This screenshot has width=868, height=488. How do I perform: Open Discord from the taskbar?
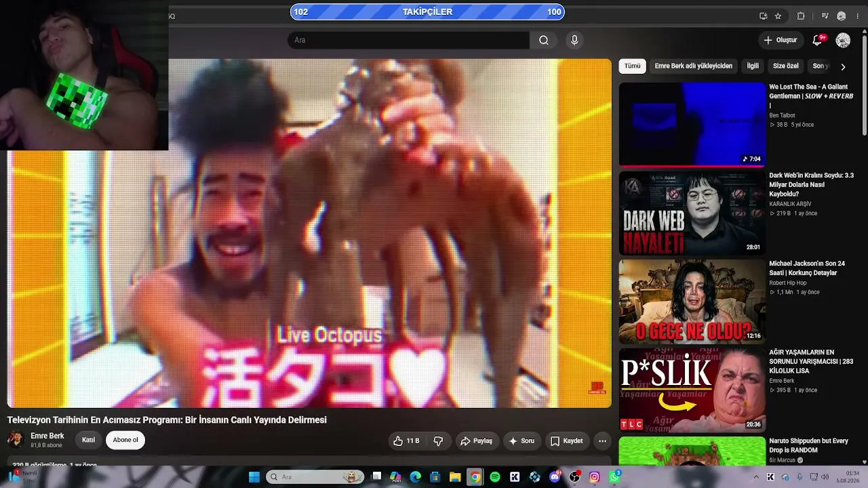[x=555, y=477]
